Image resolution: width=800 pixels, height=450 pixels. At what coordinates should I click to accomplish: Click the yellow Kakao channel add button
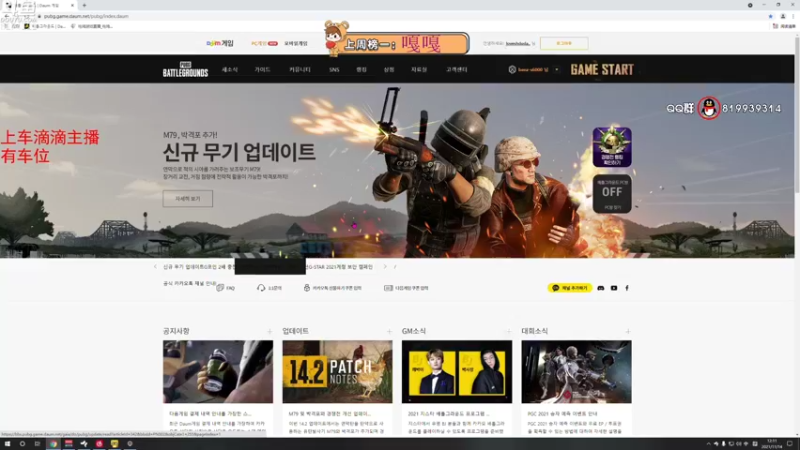coord(569,288)
